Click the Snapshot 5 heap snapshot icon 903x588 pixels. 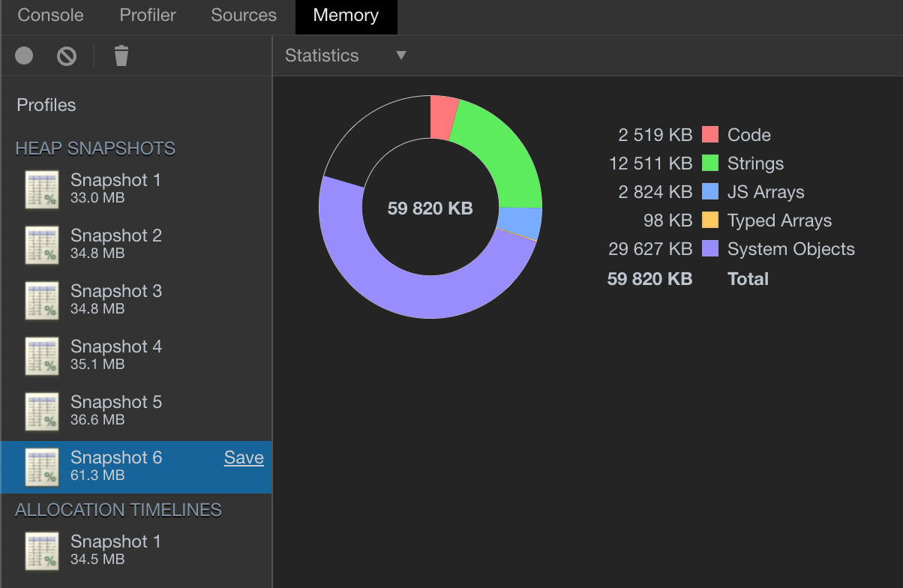point(41,410)
